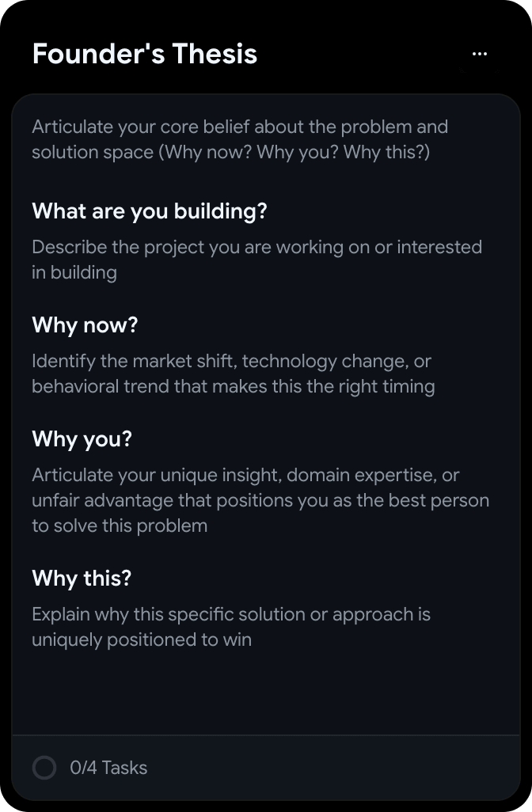Mark the progress circle next to 0/4 Tasks
The width and height of the screenshot is (532, 812).
tap(44, 767)
